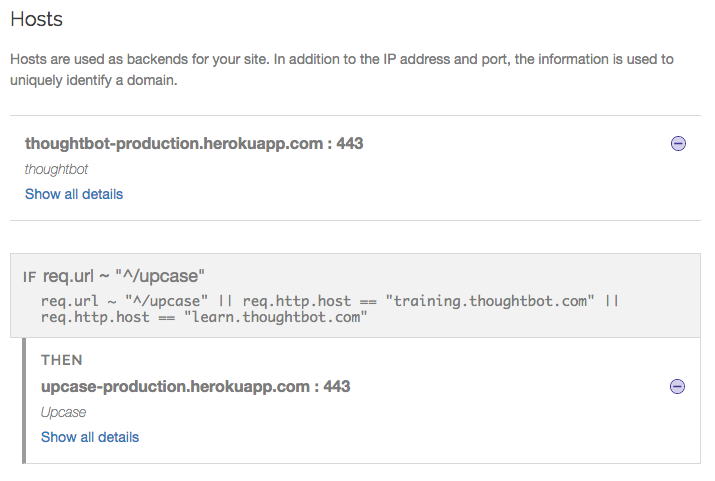
Task: Select upcase-production.herokuapp.com : 443 heading
Action: point(196,387)
